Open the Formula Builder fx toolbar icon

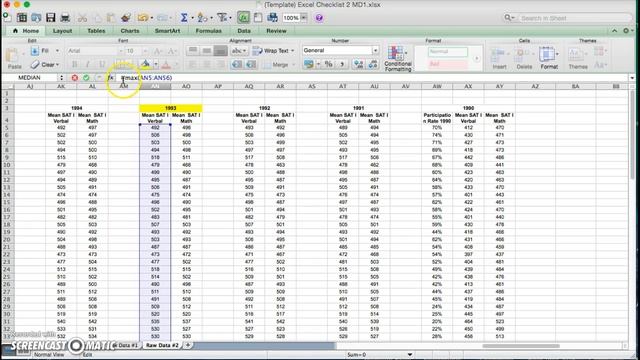click(x=244, y=18)
